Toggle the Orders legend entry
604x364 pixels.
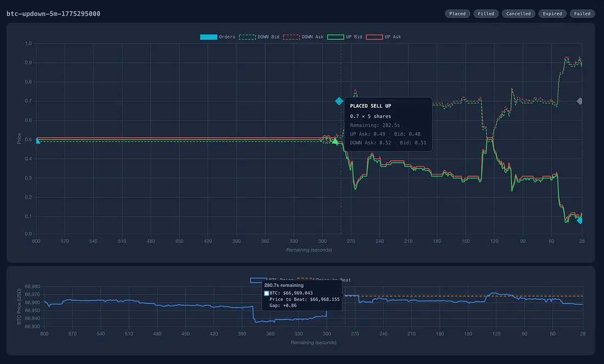pos(217,37)
